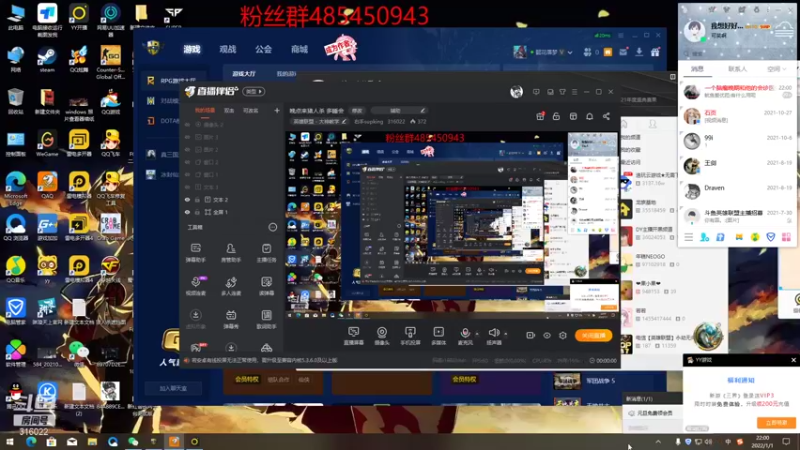Switch to 游戏 tab in game platform
The width and height of the screenshot is (800, 450).
tap(192, 49)
